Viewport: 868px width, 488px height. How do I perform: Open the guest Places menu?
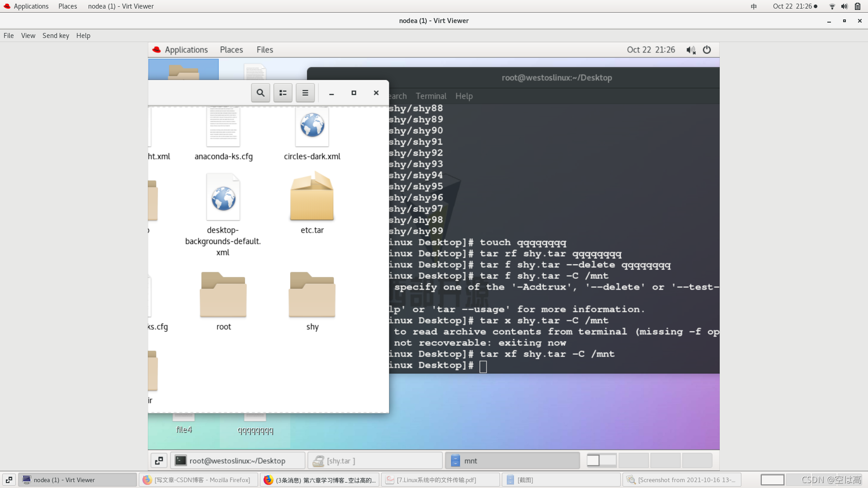point(231,50)
